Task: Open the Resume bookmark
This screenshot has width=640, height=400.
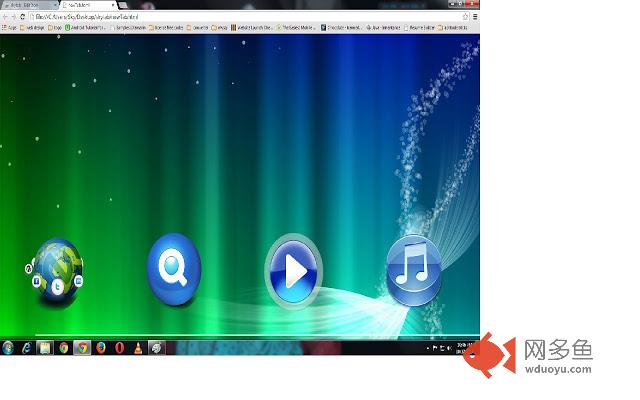Action: click(419, 28)
